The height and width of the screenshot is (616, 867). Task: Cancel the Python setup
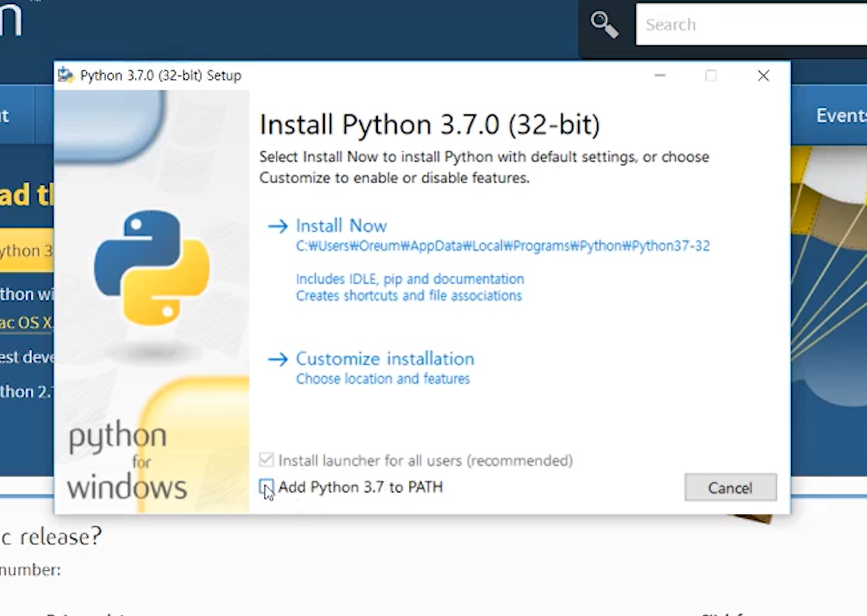tap(730, 488)
